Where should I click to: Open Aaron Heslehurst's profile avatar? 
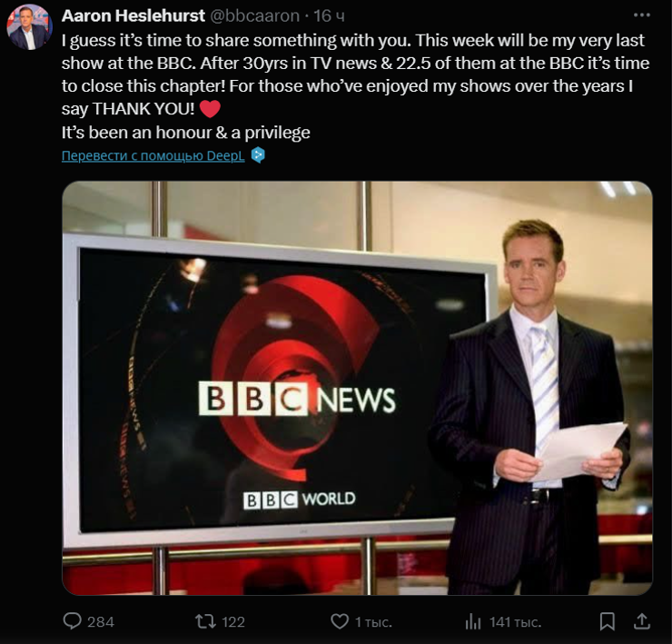pos(29,27)
